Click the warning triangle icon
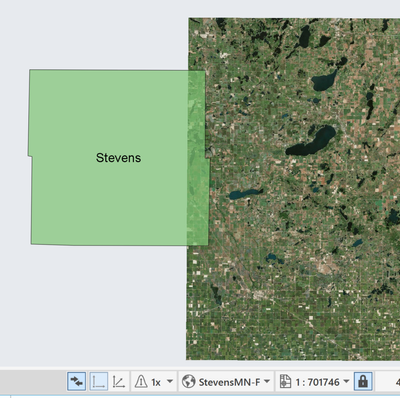Screen dimensions: 400x398 pos(141,381)
